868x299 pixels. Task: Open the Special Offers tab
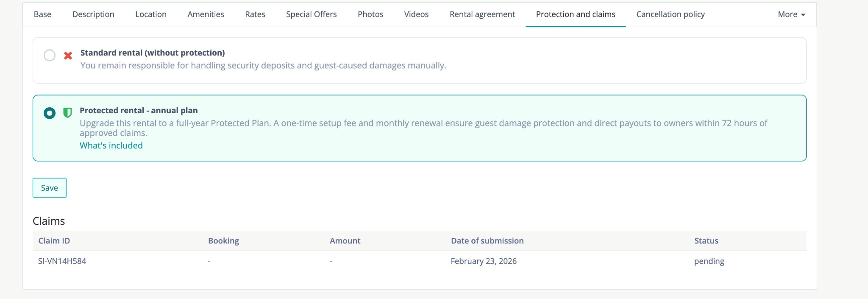pyautogui.click(x=311, y=14)
